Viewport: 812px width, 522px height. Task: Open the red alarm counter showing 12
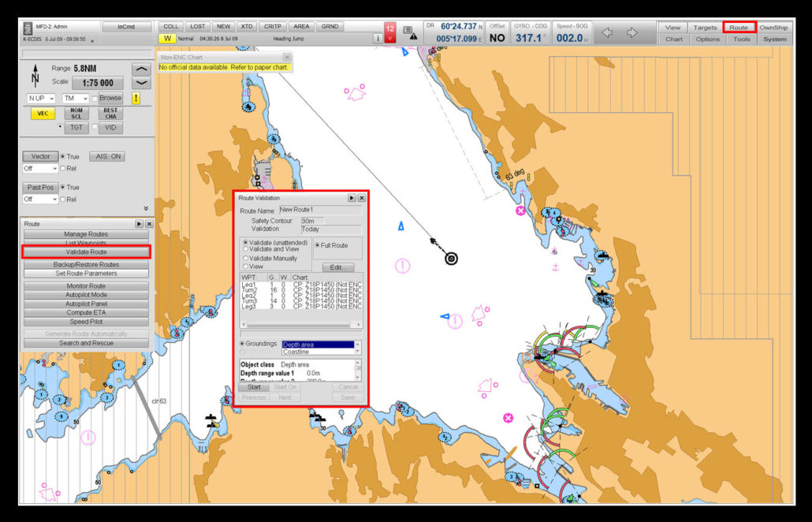pos(390,32)
